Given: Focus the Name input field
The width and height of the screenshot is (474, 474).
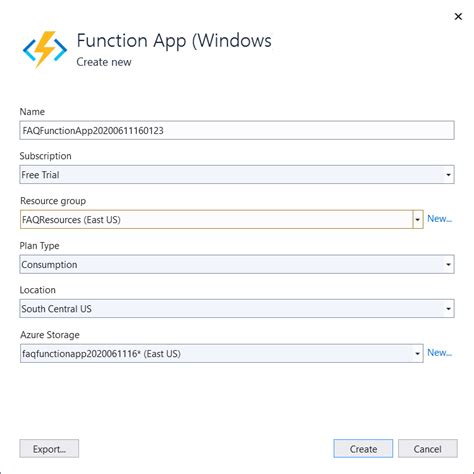Looking at the screenshot, I should 237,130.
